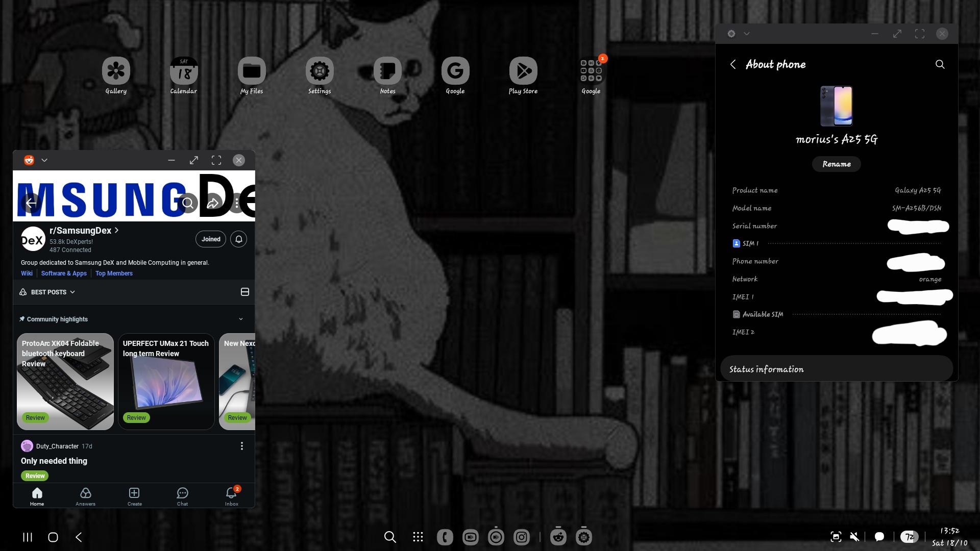The width and height of the screenshot is (980, 551).
Task: Launch the Play Store app
Action: [x=523, y=71]
